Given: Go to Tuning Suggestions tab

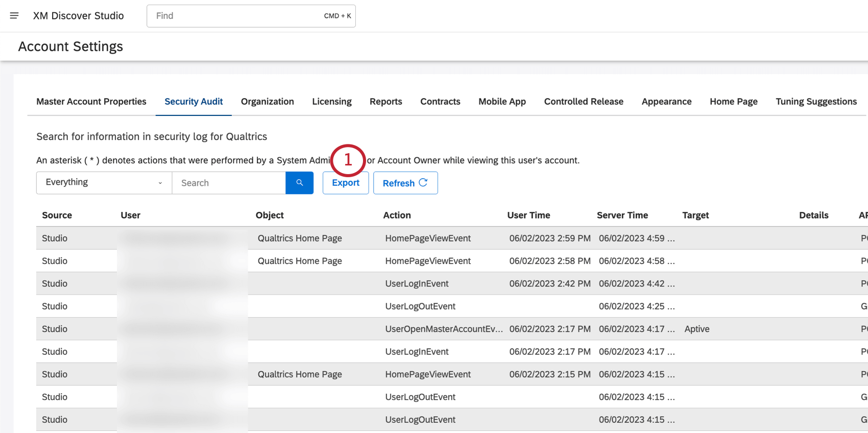Looking at the screenshot, I should 816,102.
